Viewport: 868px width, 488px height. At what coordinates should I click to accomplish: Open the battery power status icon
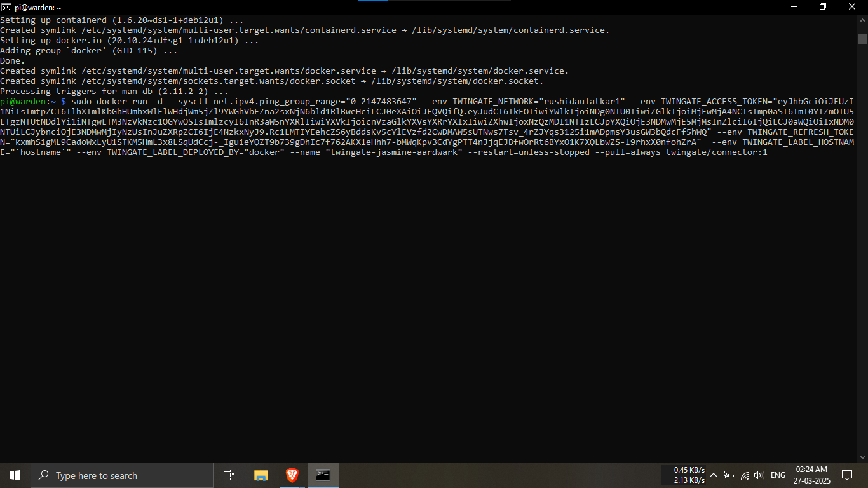click(729, 475)
